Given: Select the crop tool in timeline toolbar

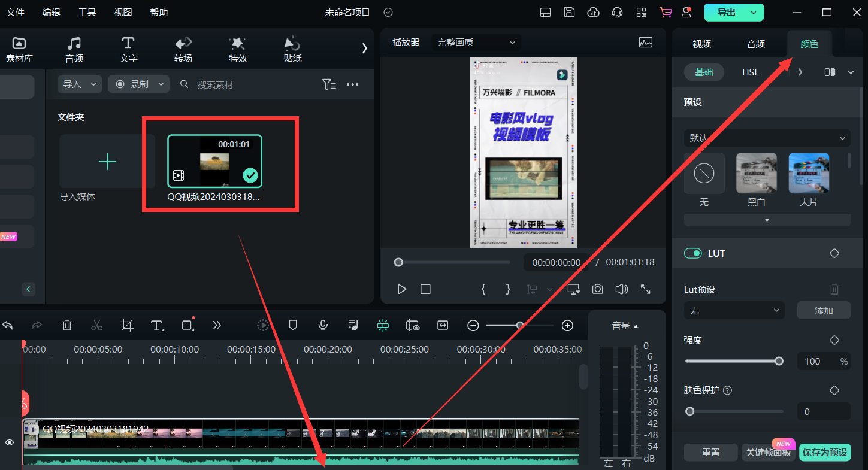Looking at the screenshot, I should pyautogui.click(x=126, y=325).
